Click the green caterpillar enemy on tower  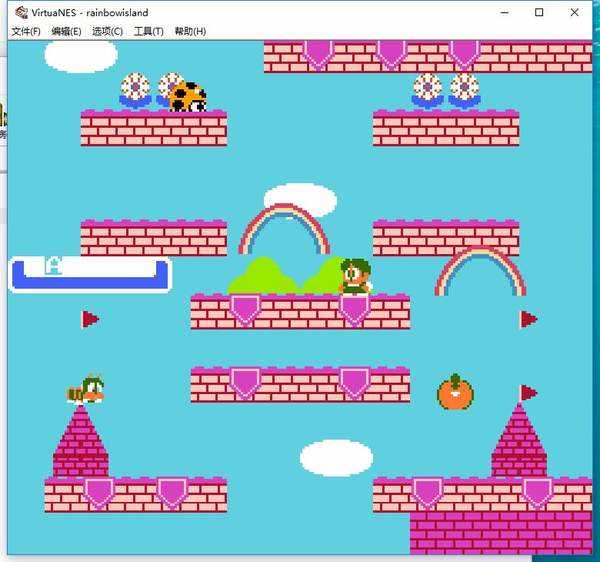coord(86,389)
